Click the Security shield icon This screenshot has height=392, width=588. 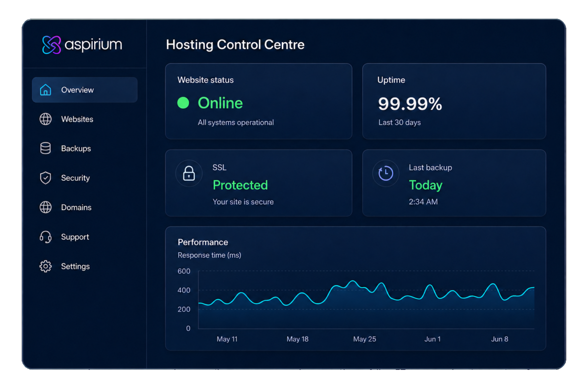46,178
